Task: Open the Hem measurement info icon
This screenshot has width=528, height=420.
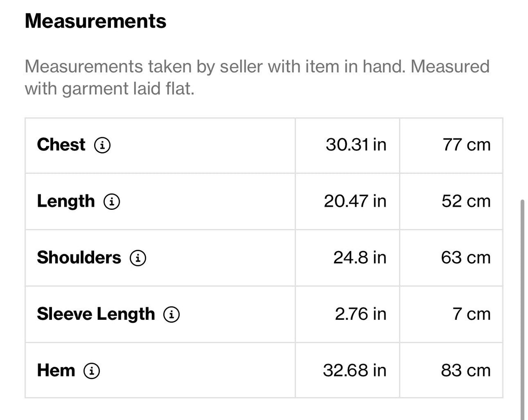Action: (92, 371)
